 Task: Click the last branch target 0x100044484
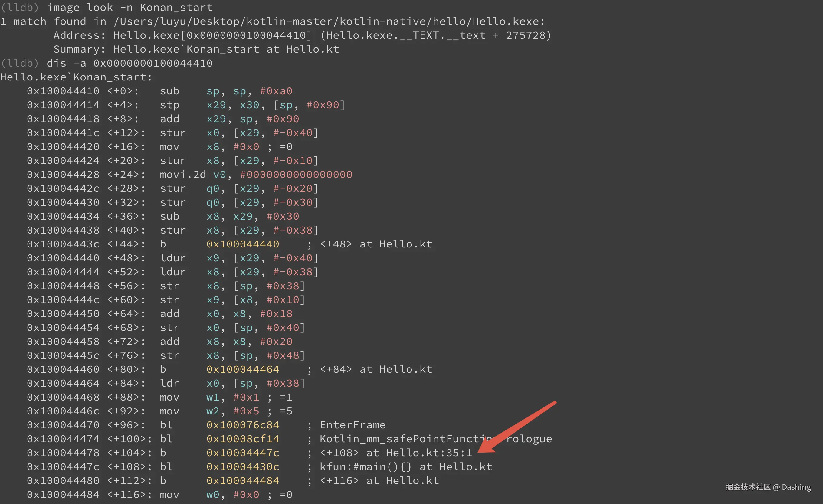[x=242, y=481]
